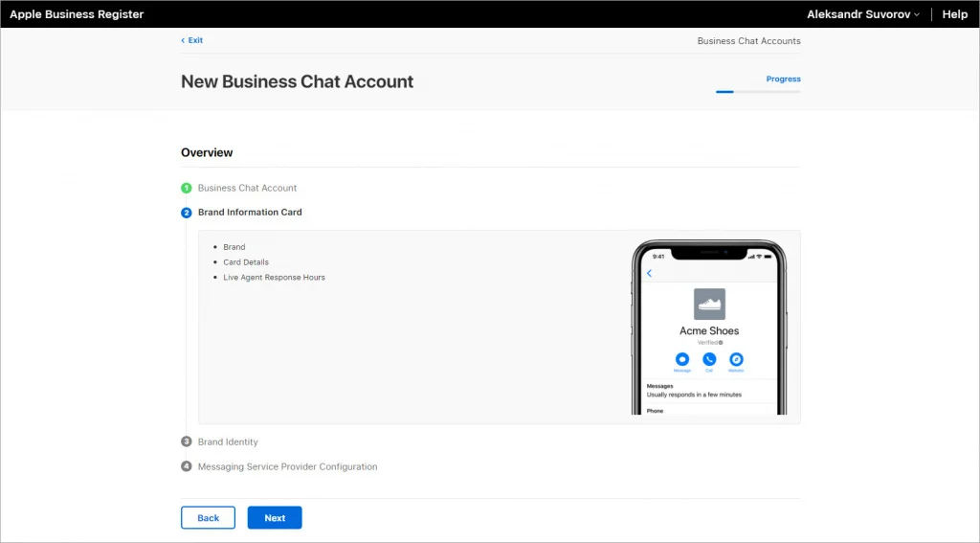
Task: Click the Back button
Action: (x=208, y=517)
